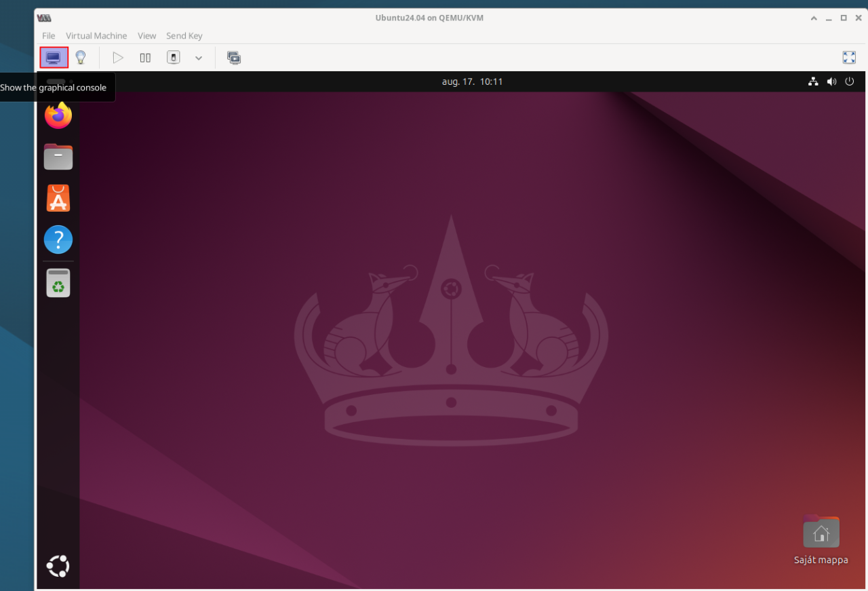Image resolution: width=868 pixels, height=591 pixels.
Task: Click the volume speaker icon in guest panel
Action: point(831,81)
